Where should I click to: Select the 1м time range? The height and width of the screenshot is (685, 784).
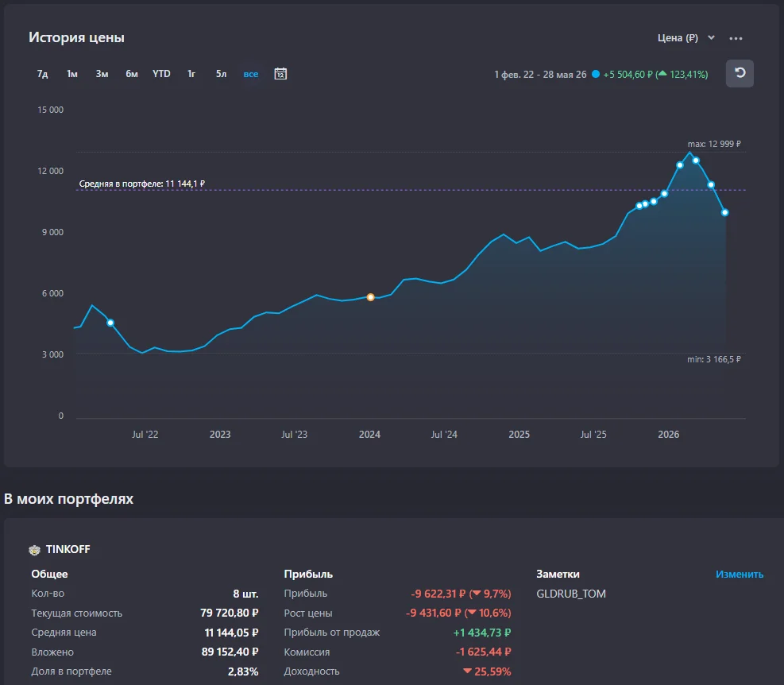click(72, 74)
